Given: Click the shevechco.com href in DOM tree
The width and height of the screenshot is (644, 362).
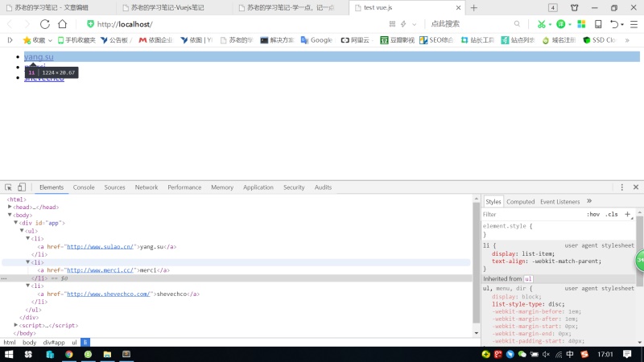Looking at the screenshot, I should coord(109,294).
